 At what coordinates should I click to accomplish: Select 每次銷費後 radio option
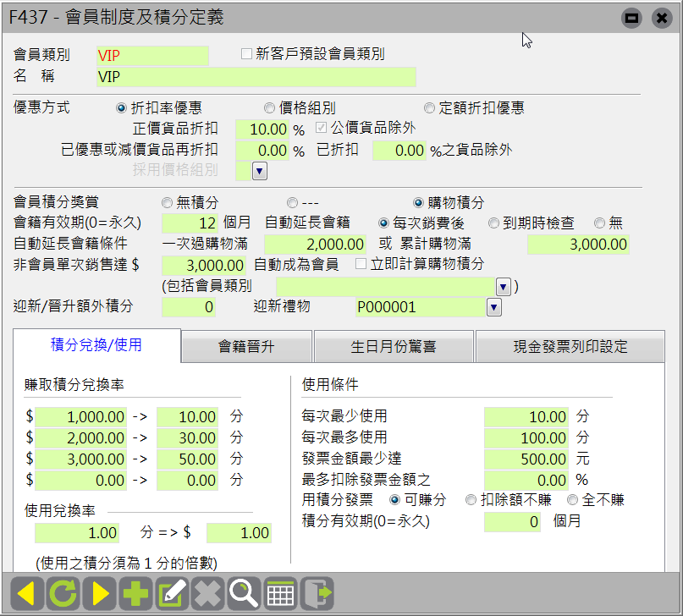click(x=383, y=223)
